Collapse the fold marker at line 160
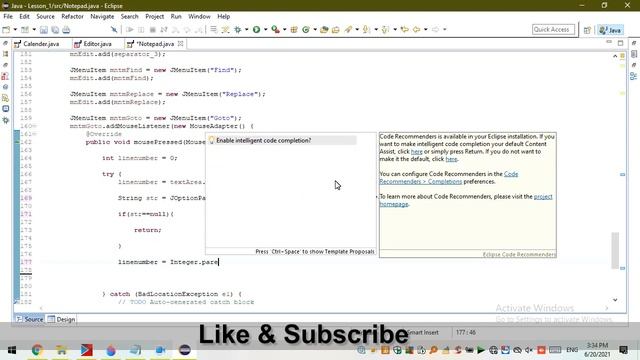The height and width of the screenshot is (360, 640). [35, 126]
